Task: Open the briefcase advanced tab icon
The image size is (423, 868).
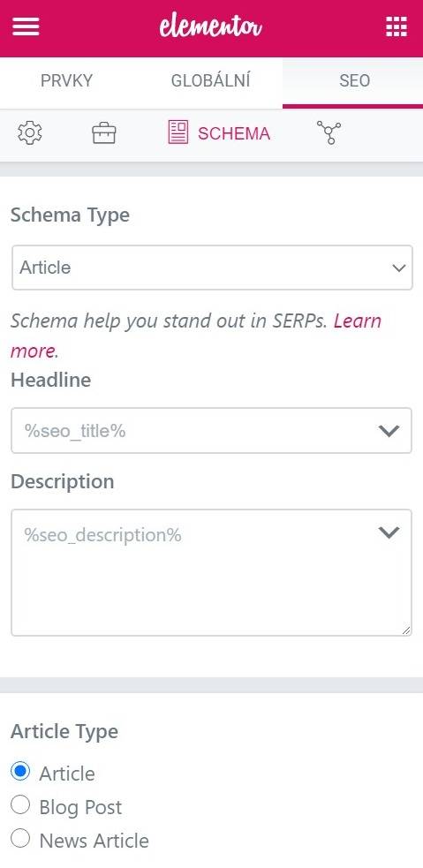Action: pos(104,133)
